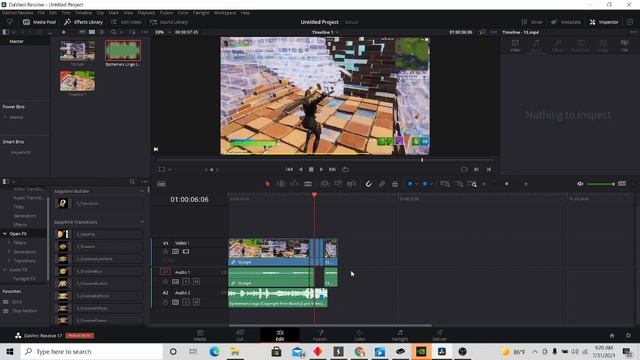This screenshot has height=360, width=640.
Task: Collapse the Open FX tree item
Action: [4, 234]
